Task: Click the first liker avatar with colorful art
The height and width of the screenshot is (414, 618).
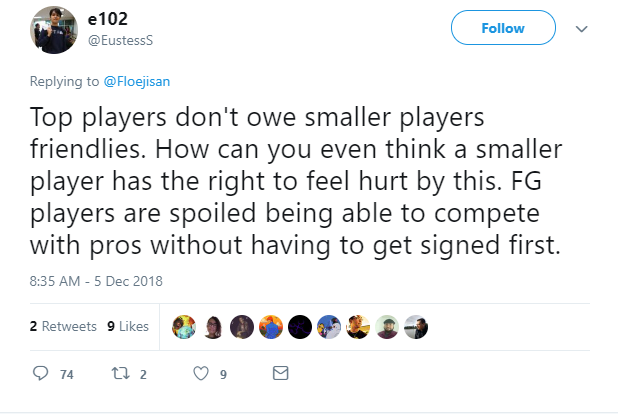Action: [x=184, y=327]
